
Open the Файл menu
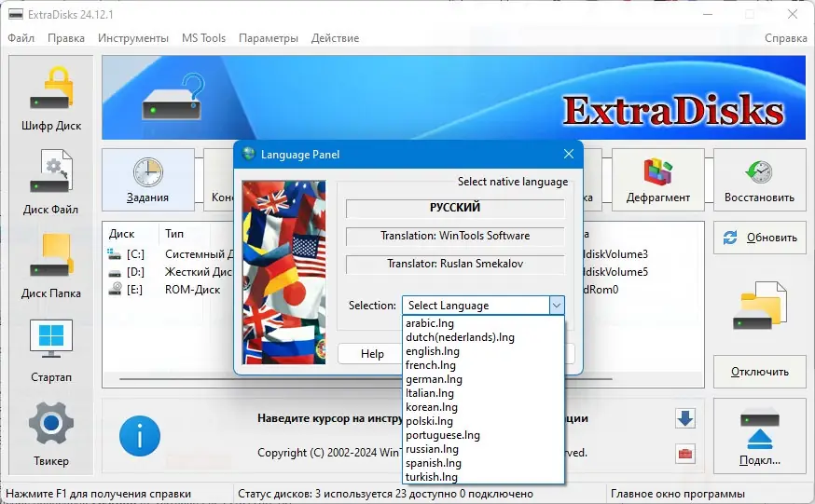[21, 38]
